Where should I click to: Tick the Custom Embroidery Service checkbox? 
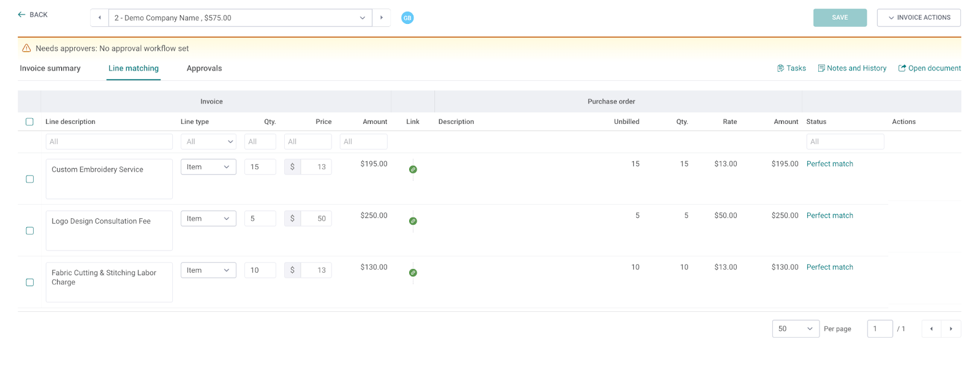[29, 179]
